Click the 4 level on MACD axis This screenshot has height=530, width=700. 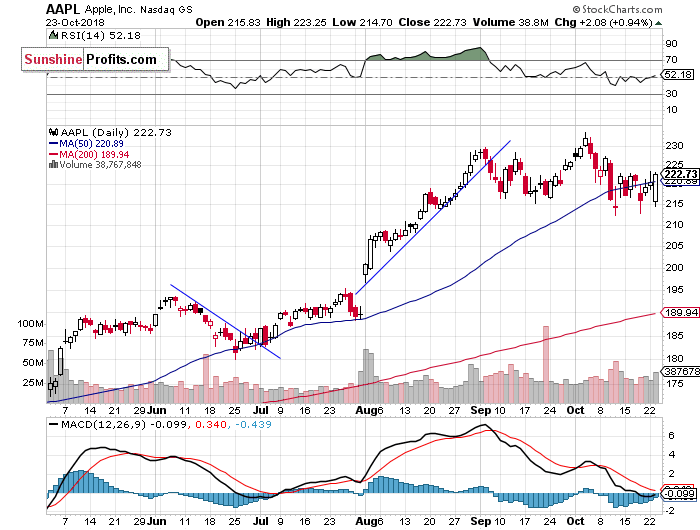(671, 455)
